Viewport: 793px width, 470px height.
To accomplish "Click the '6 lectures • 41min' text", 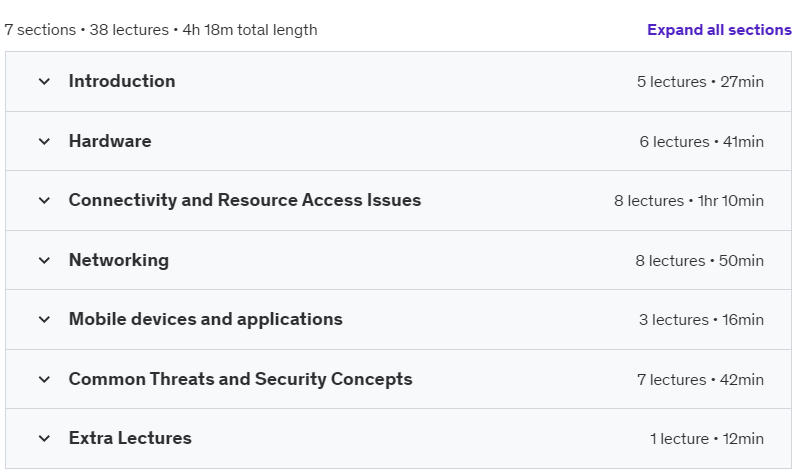I will click(701, 142).
